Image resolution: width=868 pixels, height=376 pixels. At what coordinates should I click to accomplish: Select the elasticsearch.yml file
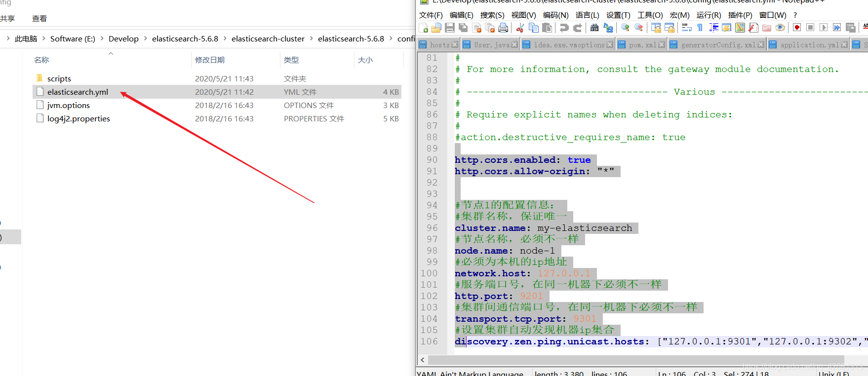point(217,92)
